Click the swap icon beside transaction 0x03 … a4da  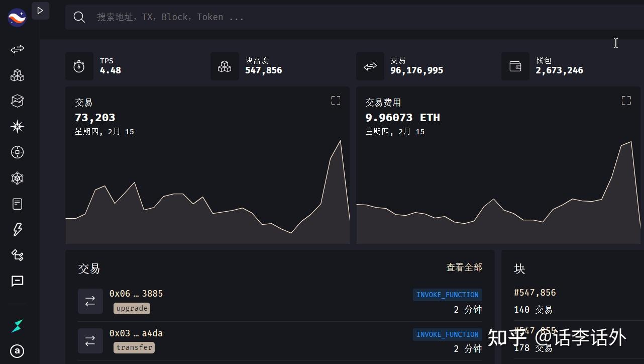pyautogui.click(x=90, y=341)
